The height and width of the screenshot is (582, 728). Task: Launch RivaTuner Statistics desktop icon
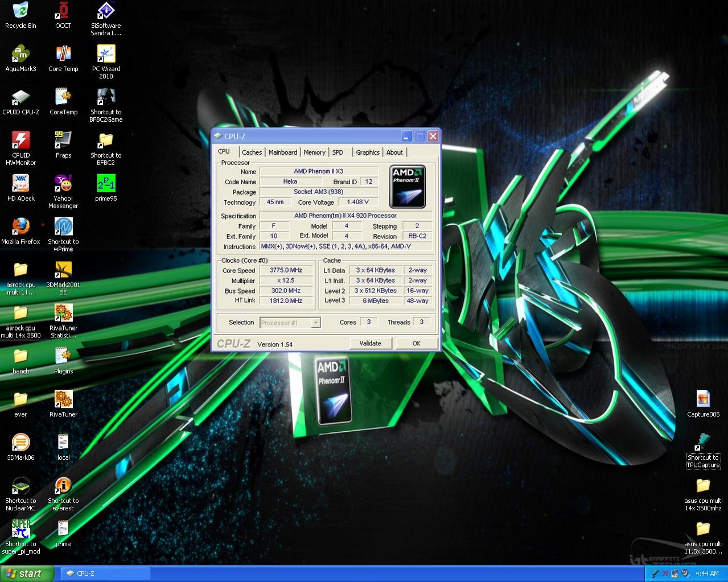coord(63,321)
